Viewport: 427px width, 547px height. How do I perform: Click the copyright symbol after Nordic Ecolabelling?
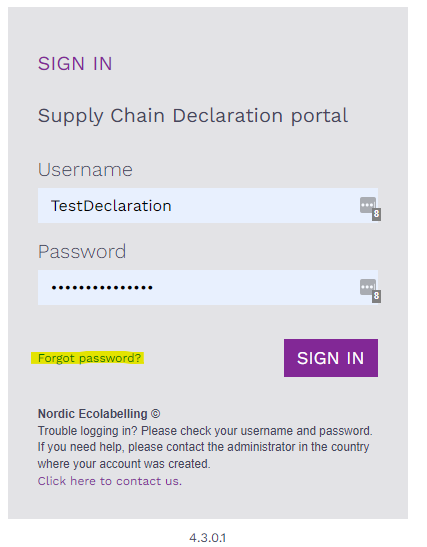(156, 414)
